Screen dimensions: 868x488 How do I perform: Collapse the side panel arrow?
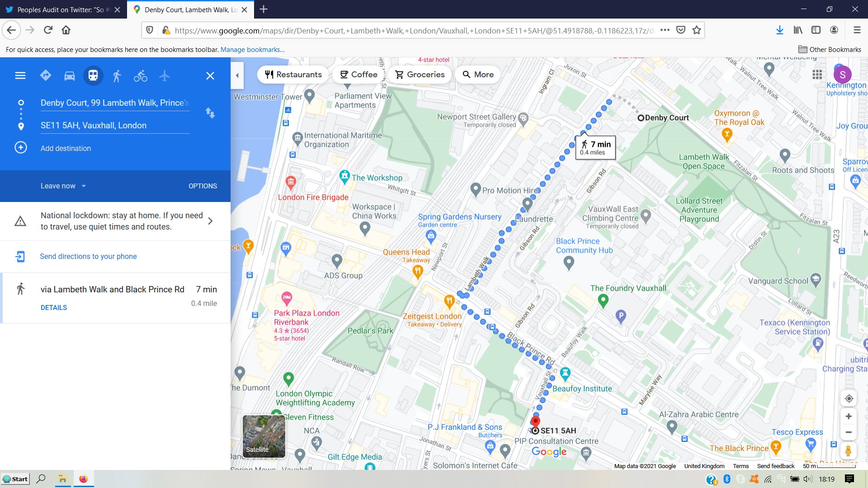point(237,75)
